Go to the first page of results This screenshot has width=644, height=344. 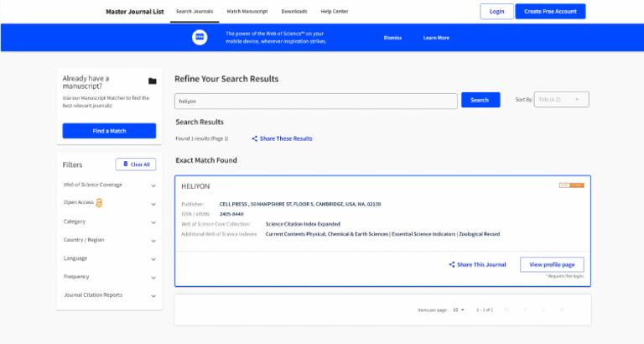click(506, 310)
